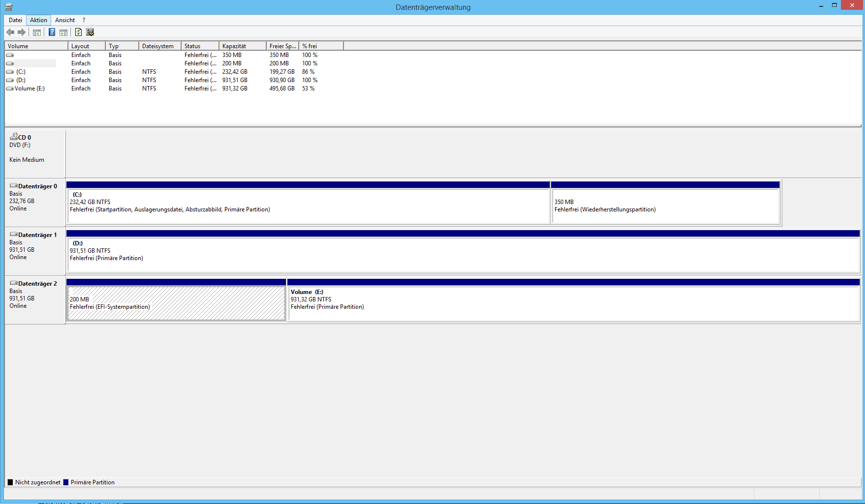Click the 'Online' status under Datenträger 1
The height and width of the screenshot is (504, 865).
[18, 257]
